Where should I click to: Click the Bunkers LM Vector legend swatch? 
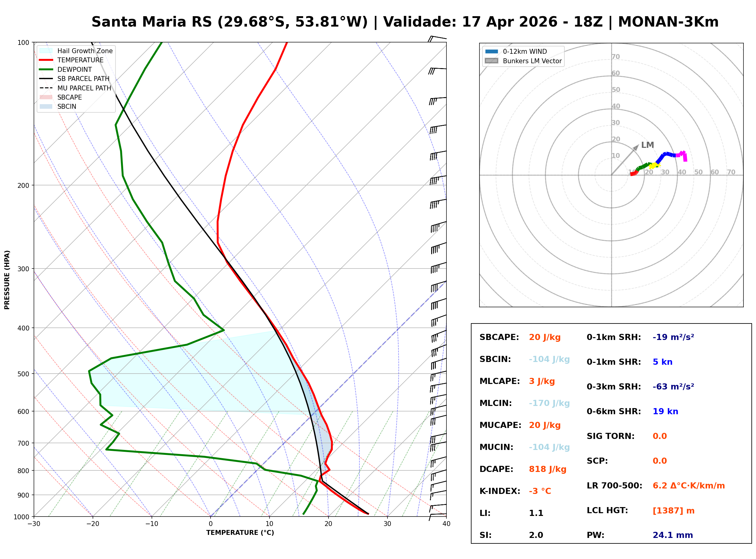coord(491,61)
